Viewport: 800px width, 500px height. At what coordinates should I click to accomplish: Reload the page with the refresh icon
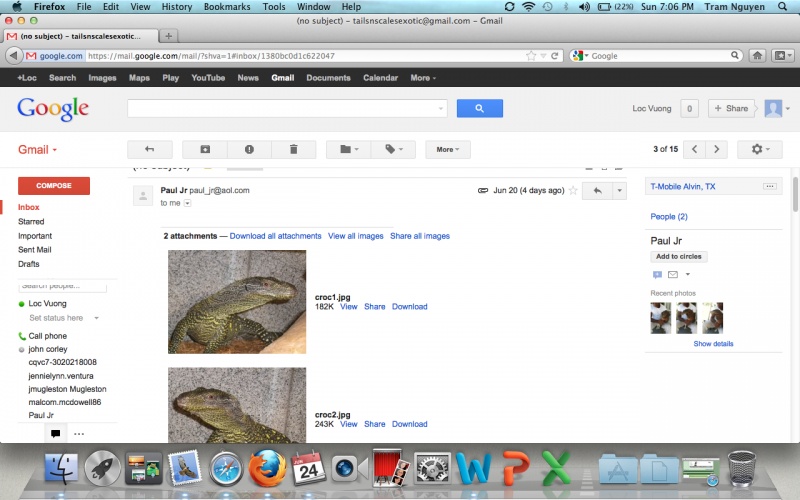(554, 56)
